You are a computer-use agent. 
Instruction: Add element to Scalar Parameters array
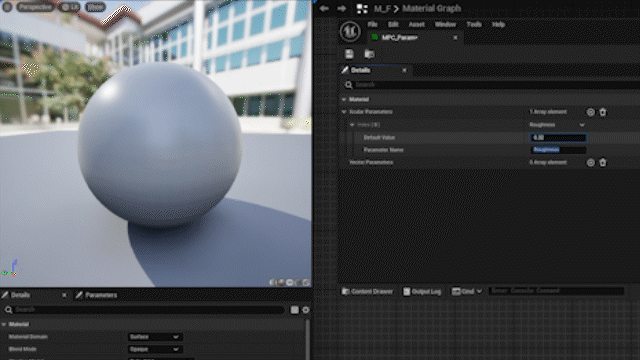(590, 112)
